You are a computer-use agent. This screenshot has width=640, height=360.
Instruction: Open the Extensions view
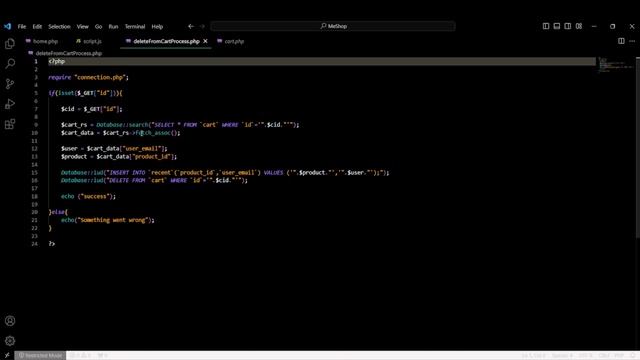[x=10, y=124]
